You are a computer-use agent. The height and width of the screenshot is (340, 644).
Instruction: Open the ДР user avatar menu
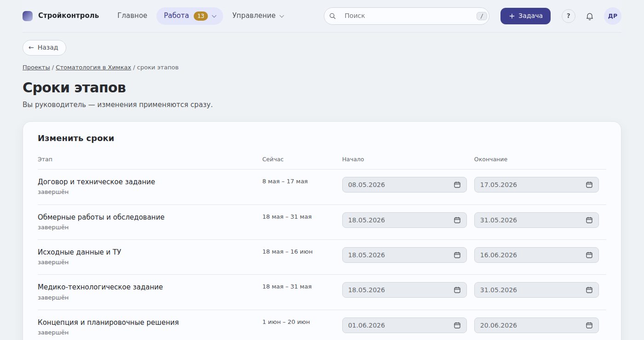click(x=613, y=16)
